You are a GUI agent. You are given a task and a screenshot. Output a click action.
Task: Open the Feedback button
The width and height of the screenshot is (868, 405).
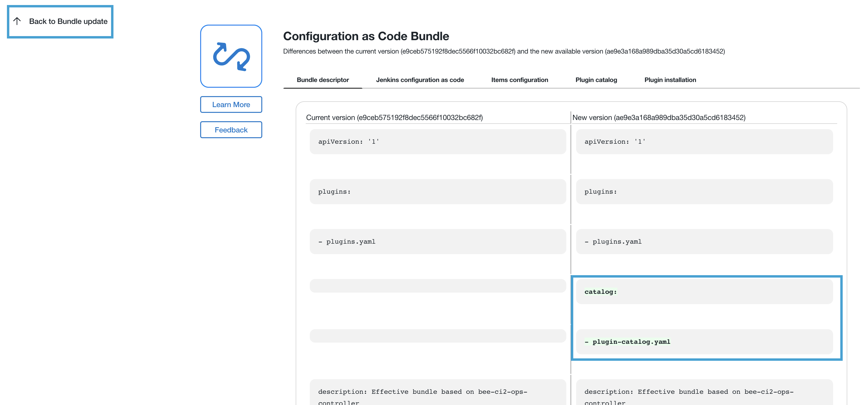coord(231,130)
